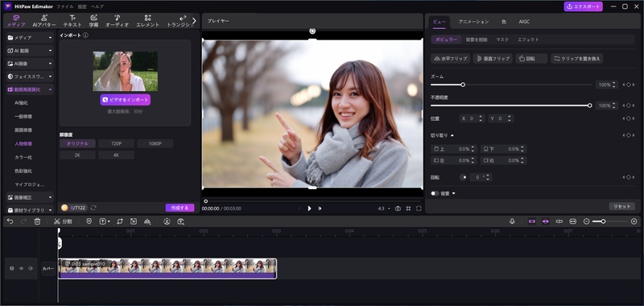Toggle the 背景 background switch
The image size is (644, 306).
pos(435,193)
